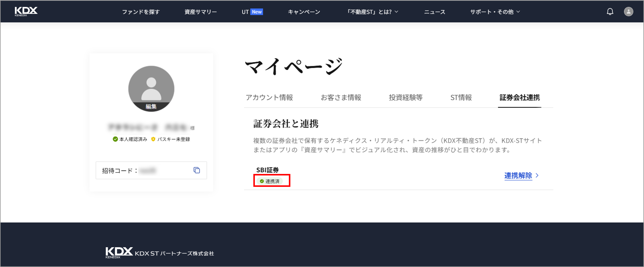Screen dimensions: 644x267
Task: Open the user account avatar menu
Action: (x=628, y=12)
